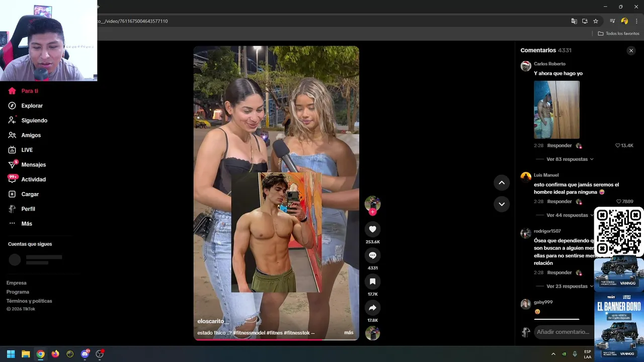Open Términos y políticas footer link
644x362 pixels.
pos(29,301)
